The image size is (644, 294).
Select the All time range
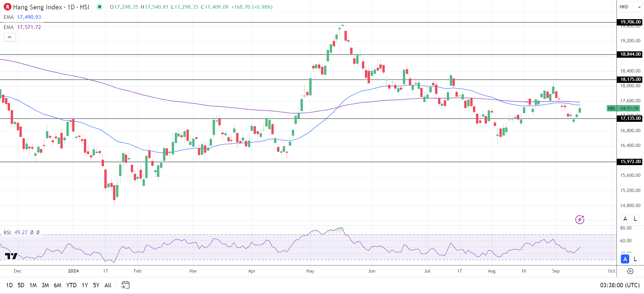click(x=108, y=285)
